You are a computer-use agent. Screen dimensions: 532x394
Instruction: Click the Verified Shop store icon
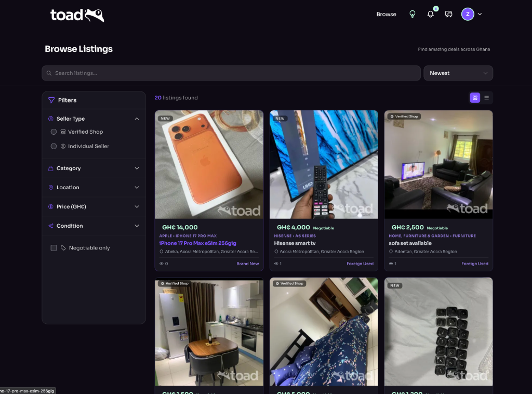point(63,132)
